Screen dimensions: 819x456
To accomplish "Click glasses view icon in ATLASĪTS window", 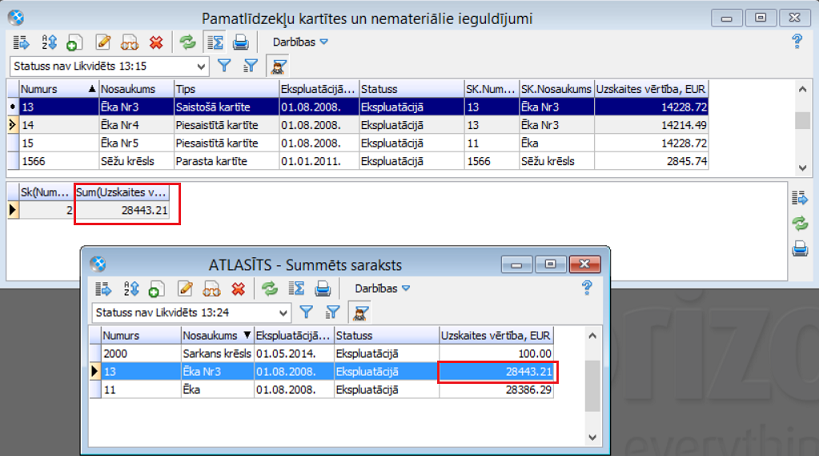I will pos(211,289).
